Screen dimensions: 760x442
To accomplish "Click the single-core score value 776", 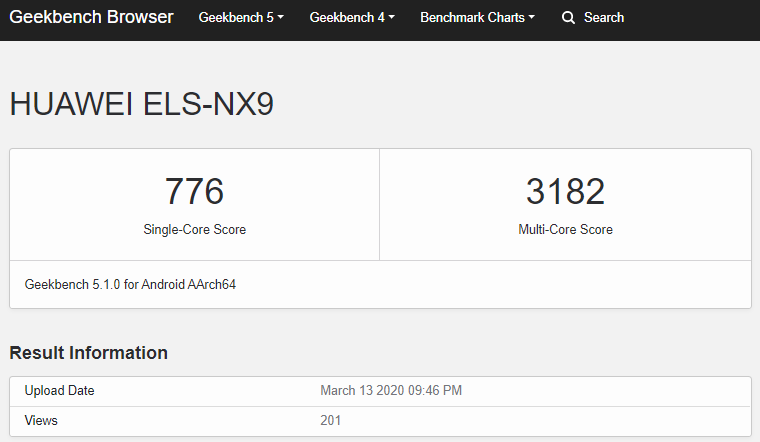I will [x=194, y=191].
